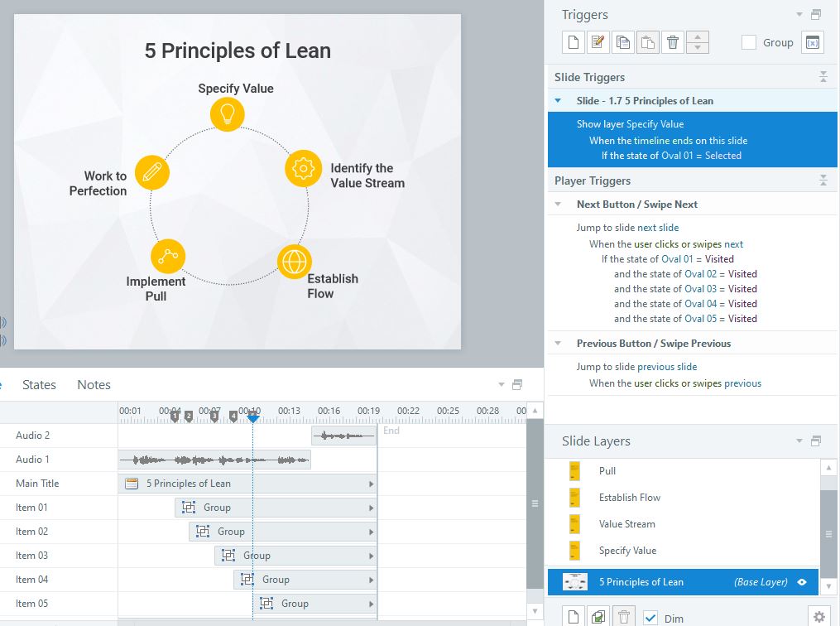Image resolution: width=840 pixels, height=626 pixels.
Task: Click the 'Oval 05' condition link
Action: (x=700, y=319)
